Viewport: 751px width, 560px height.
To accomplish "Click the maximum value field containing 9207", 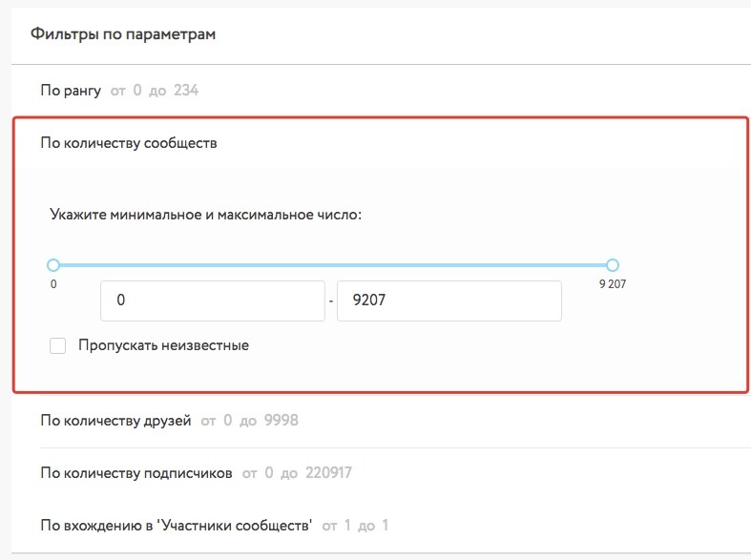I will 449,301.
